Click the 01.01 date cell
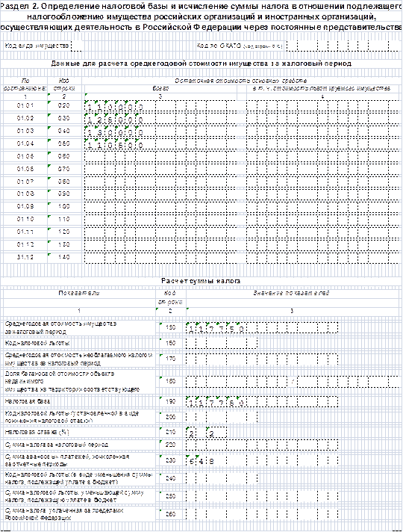 (25, 105)
